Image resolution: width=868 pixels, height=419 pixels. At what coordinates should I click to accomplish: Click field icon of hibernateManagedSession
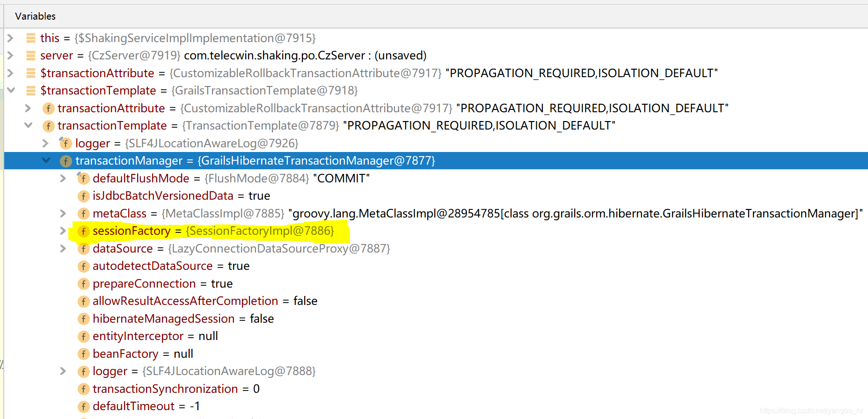point(83,319)
